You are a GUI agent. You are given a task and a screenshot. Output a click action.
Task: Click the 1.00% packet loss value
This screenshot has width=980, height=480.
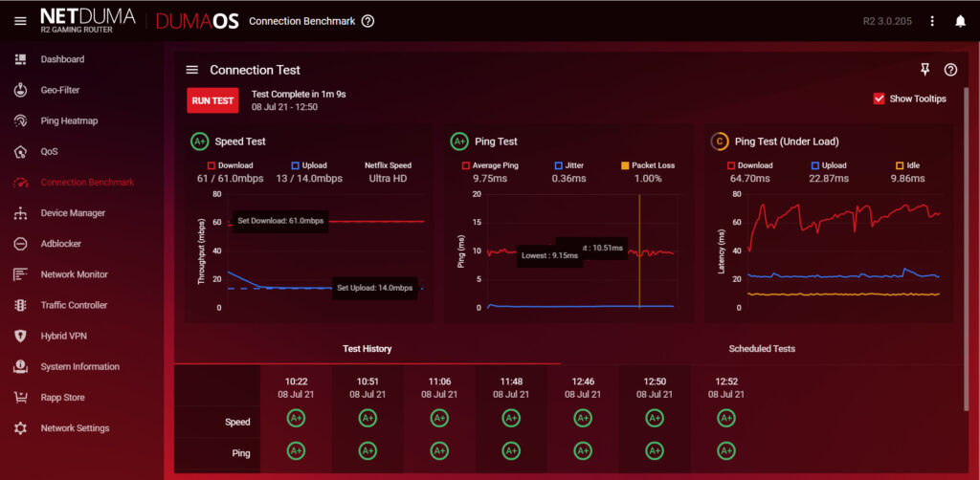coord(648,179)
